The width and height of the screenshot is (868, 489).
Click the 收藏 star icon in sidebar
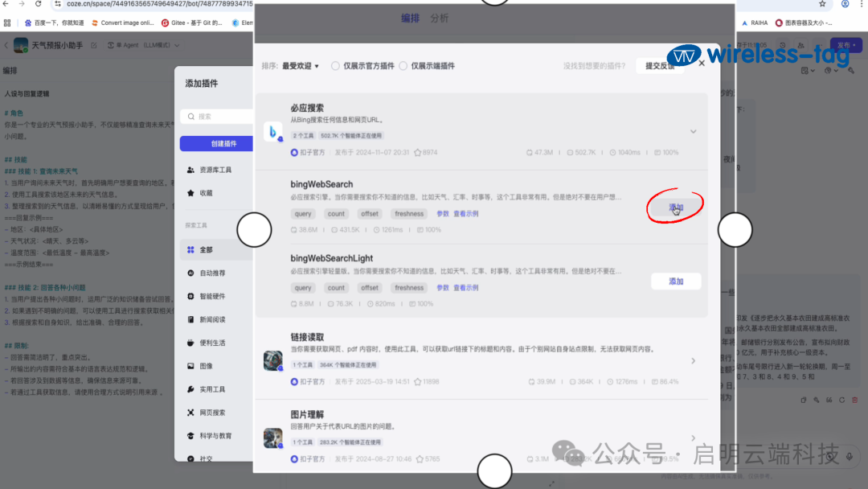tap(190, 193)
